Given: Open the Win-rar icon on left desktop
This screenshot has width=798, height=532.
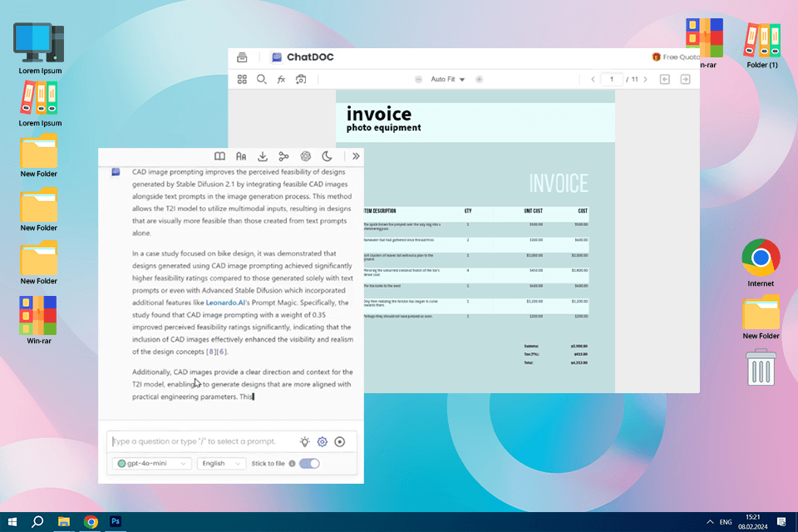Looking at the screenshot, I should coord(39,320).
